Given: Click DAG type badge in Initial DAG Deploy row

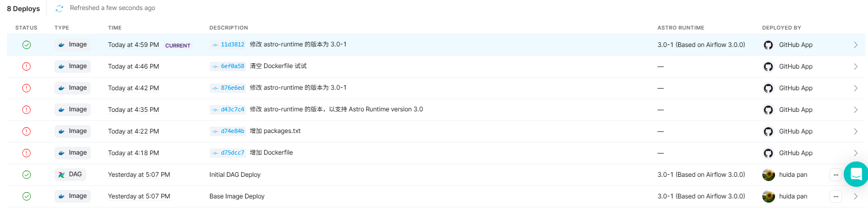Looking at the screenshot, I should coord(70,175).
